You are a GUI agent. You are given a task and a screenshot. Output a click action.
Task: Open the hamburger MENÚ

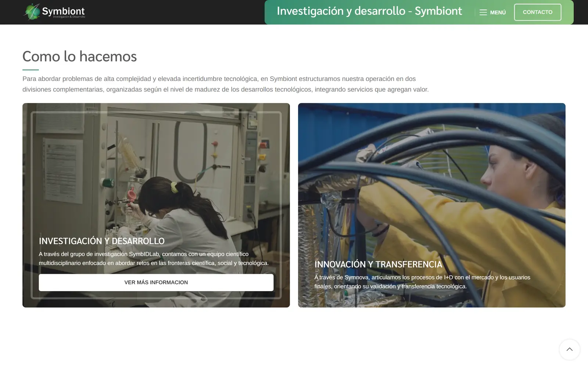click(x=492, y=13)
